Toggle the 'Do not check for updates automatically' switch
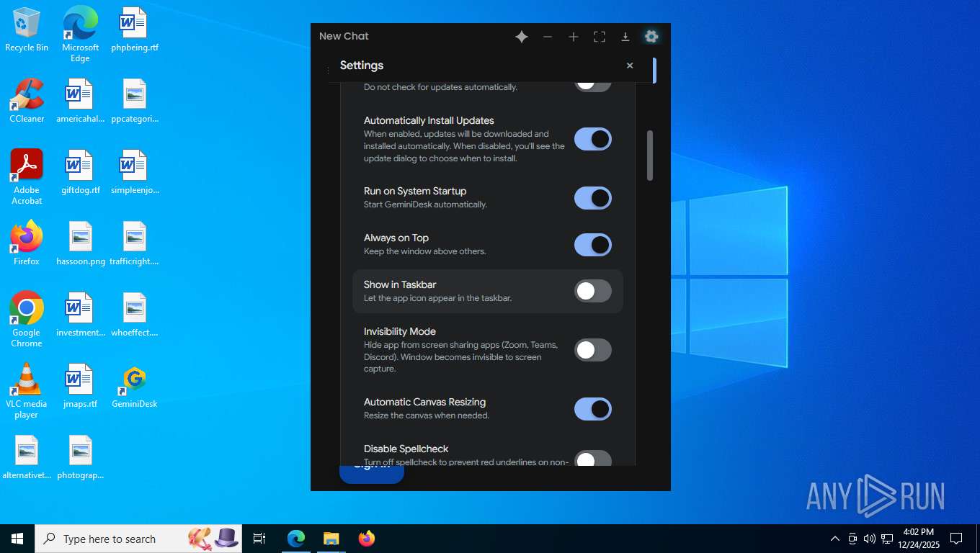Image resolution: width=980 pixels, height=553 pixels. tap(593, 85)
